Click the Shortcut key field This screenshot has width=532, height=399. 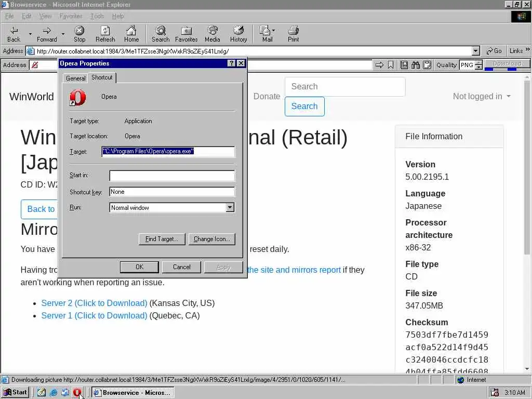point(172,192)
